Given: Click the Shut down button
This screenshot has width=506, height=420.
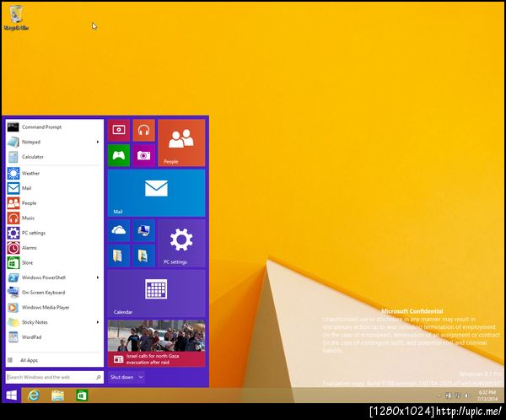Looking at the screenshot, I should tap(122, 377).
